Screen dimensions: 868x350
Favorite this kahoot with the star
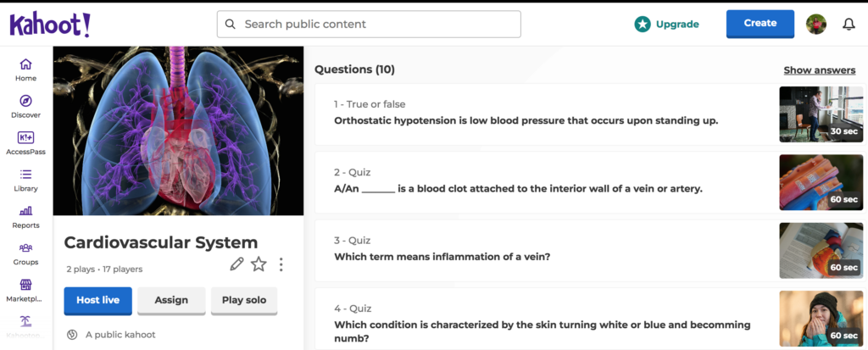259,264
